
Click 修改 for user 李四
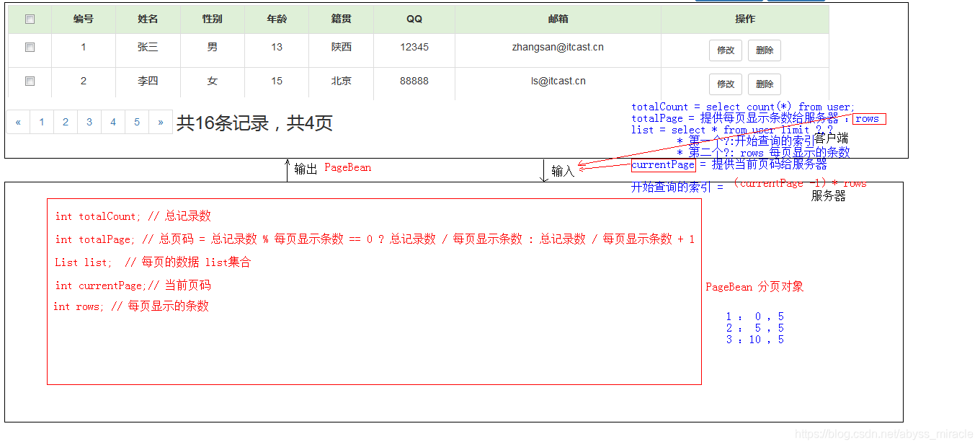click(726, 84)
